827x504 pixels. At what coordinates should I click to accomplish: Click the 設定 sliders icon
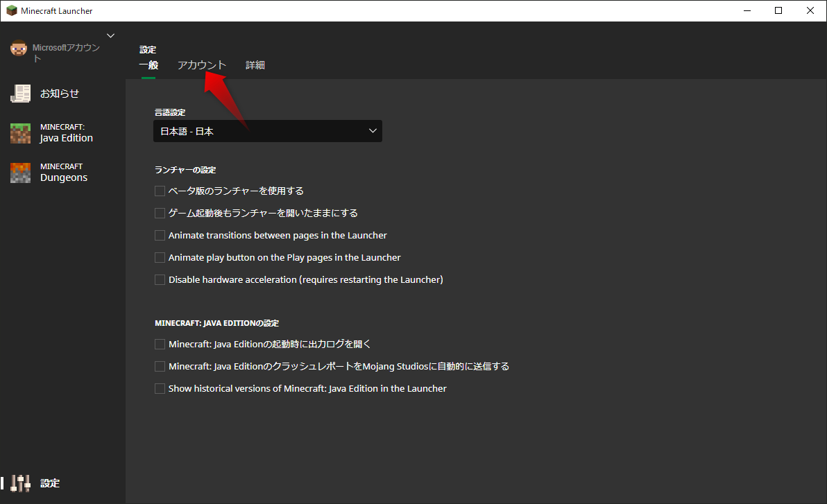coord(22,483)
